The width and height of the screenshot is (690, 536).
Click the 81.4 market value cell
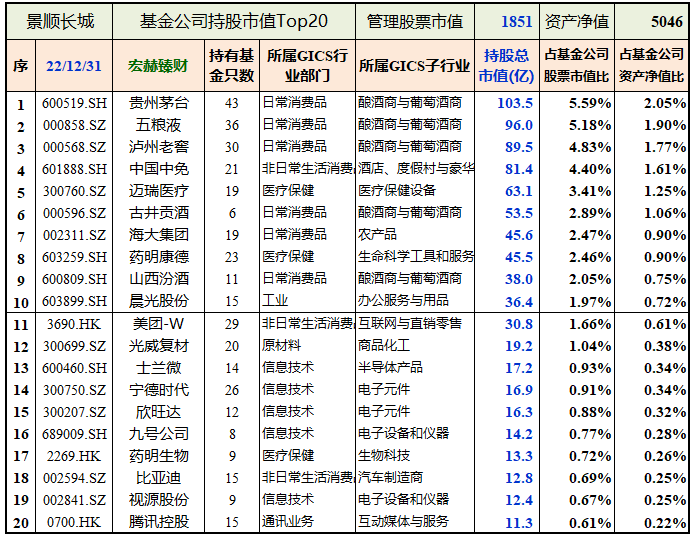[519, 169]
